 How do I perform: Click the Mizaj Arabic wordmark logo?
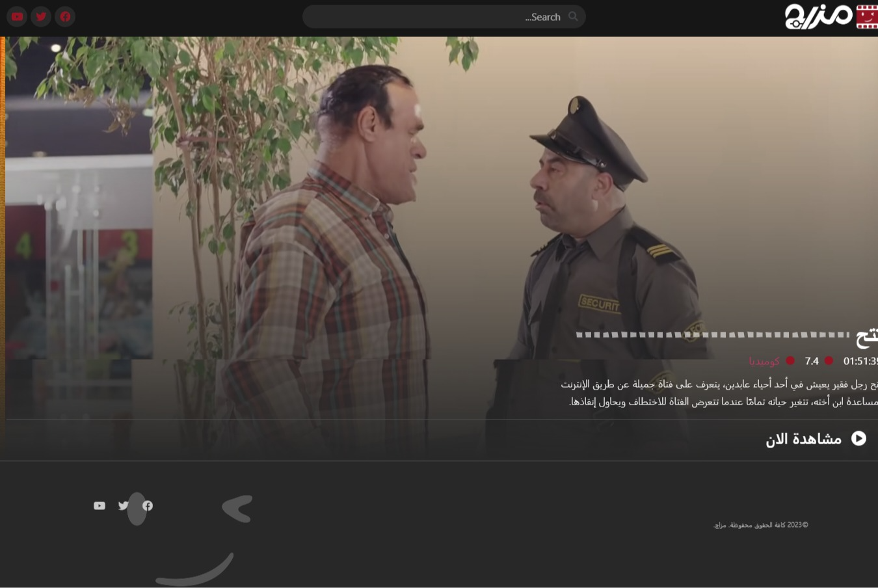(818, 16)
